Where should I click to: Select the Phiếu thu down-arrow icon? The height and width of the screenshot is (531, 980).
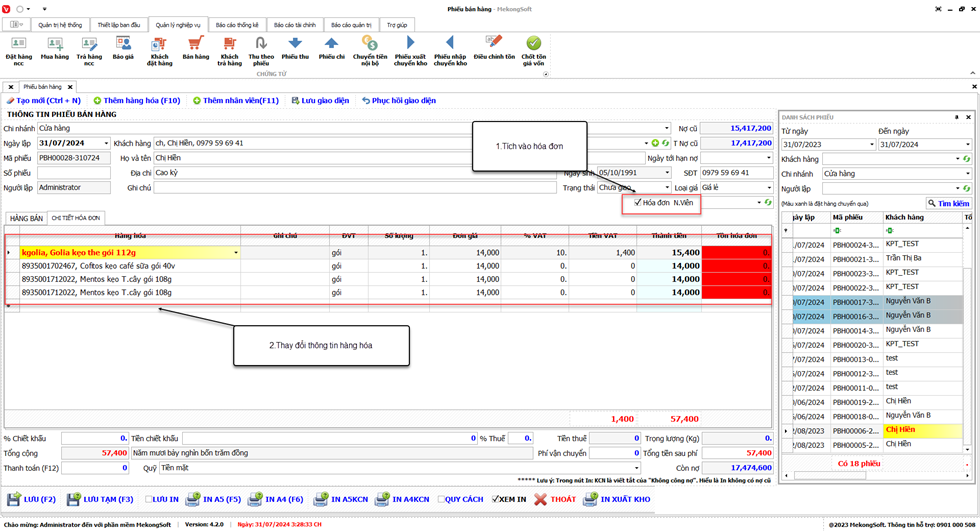[296, 45]
